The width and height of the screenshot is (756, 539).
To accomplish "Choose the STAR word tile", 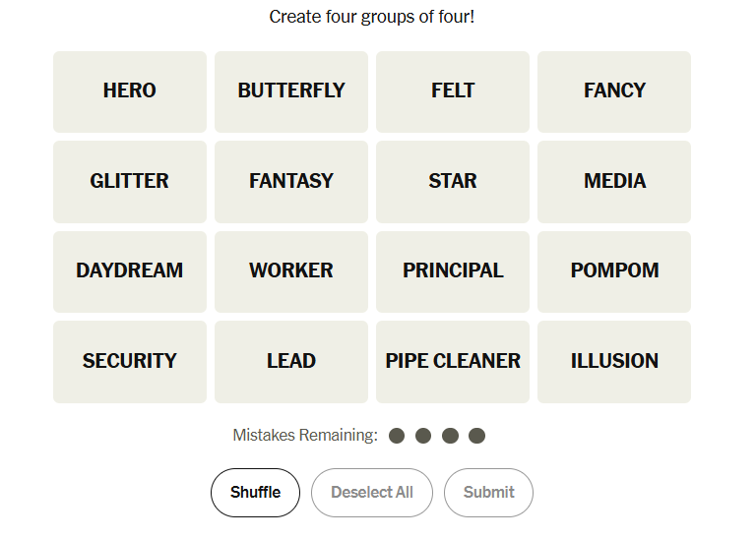I will [453, 182].
